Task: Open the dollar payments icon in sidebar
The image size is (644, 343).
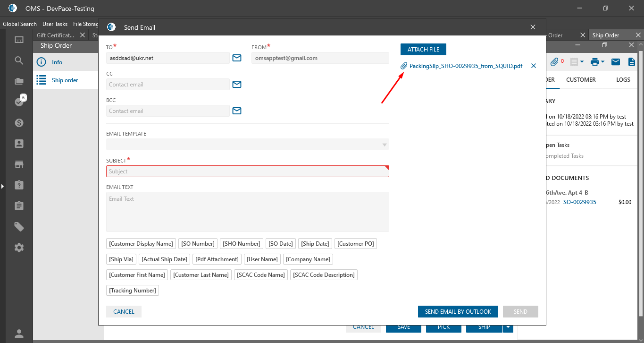Action: pos(19,123)
